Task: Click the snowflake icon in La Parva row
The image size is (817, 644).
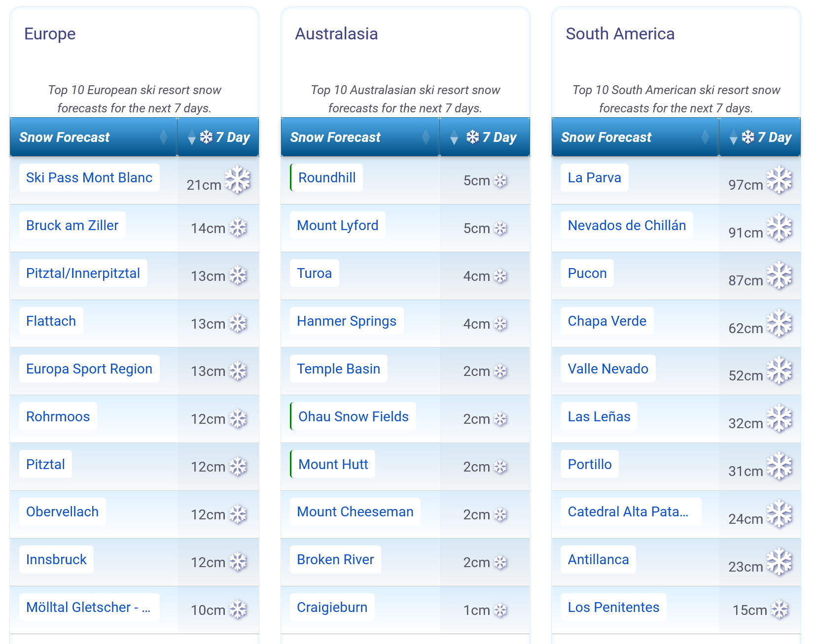Action: [x=780, y=180]
